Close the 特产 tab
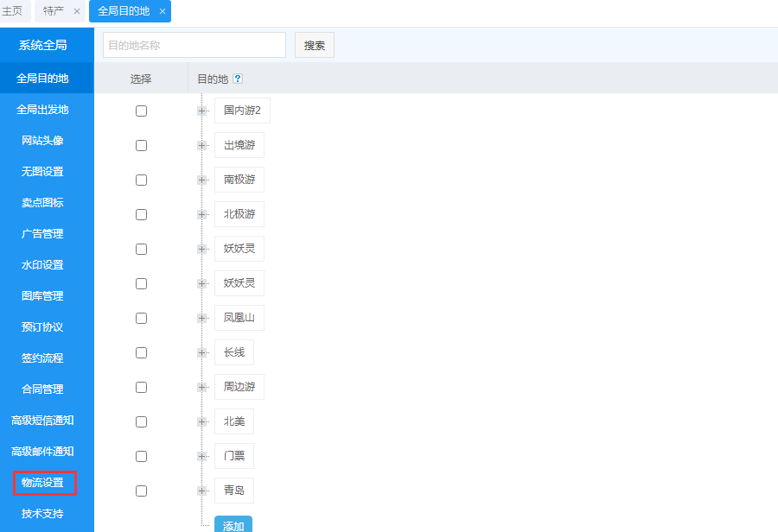The width and height of the screenshot is (778, 532). pos(77,11)
